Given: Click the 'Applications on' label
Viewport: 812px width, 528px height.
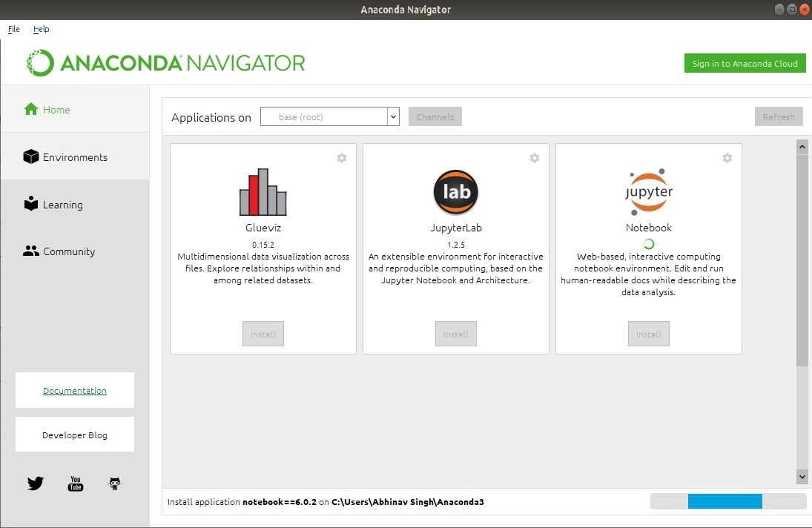Looking at the screenshot, I should click(211, 117).
